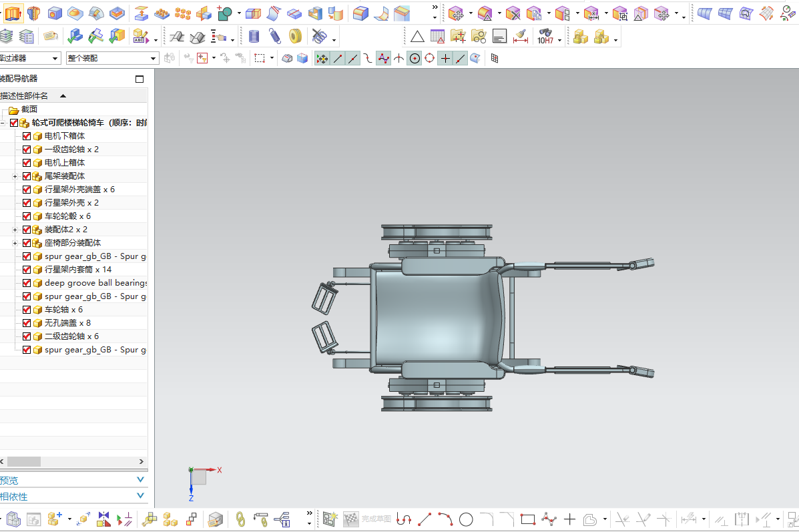The image size is (799, 532).
Task: Click the cylindrical compression spring icon
Action: [x=254, y=36]
